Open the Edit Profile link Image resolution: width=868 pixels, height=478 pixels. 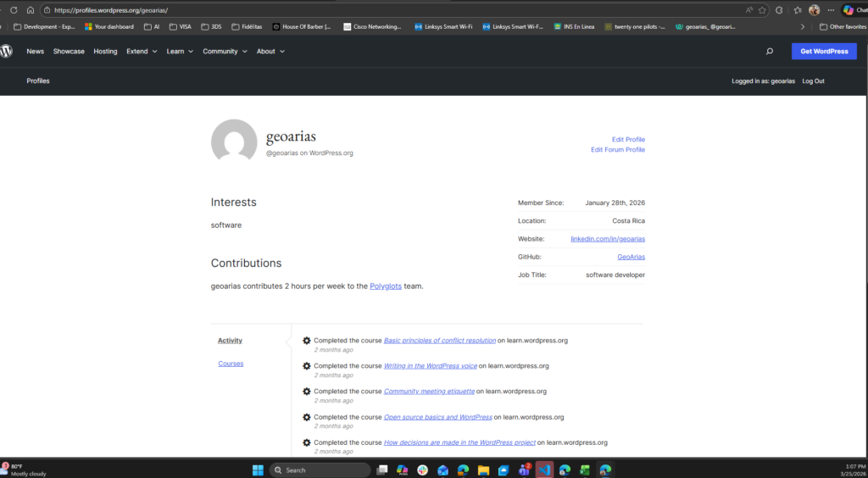pos(628,139)
